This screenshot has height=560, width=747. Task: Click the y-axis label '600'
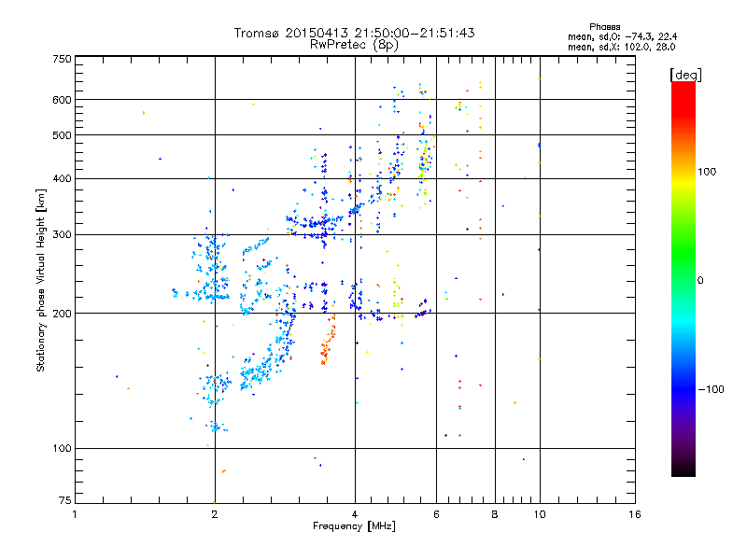click(x=62, y=100)
